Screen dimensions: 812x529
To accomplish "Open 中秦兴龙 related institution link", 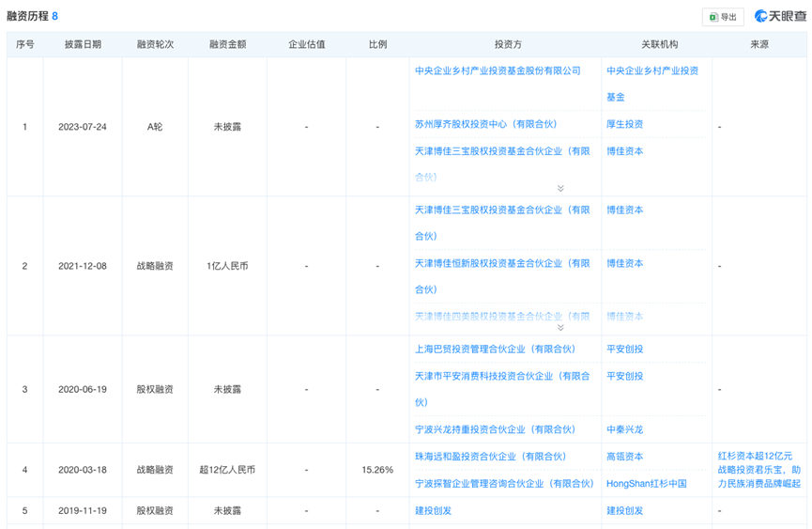I will pyautogui.click(x=624, y=429).
